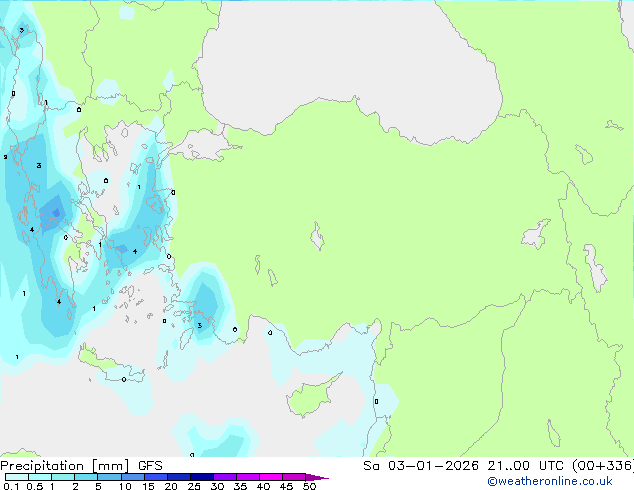Click the legend label "20"
Image resolution: width=634 pixels, height=490 pixels.
(171, 486)
